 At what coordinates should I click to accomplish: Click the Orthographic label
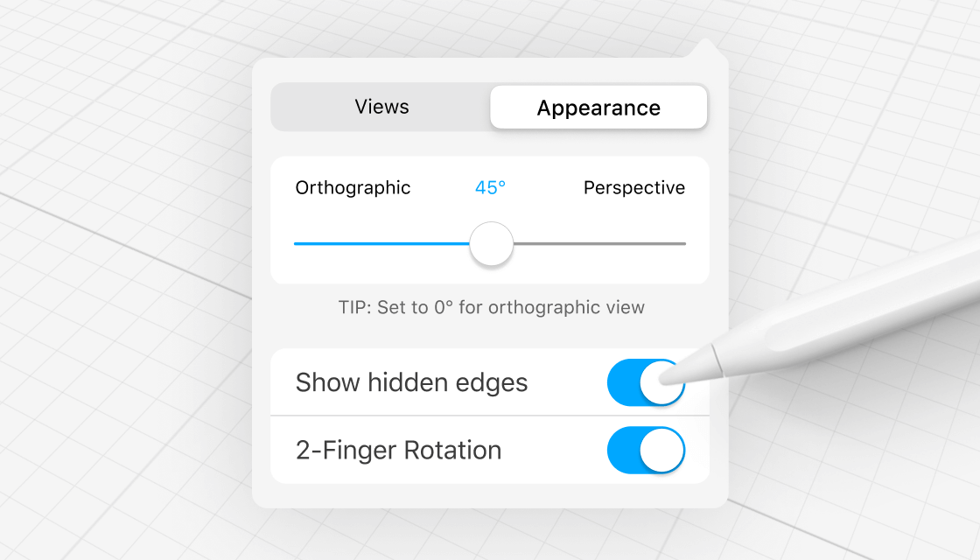353,187
